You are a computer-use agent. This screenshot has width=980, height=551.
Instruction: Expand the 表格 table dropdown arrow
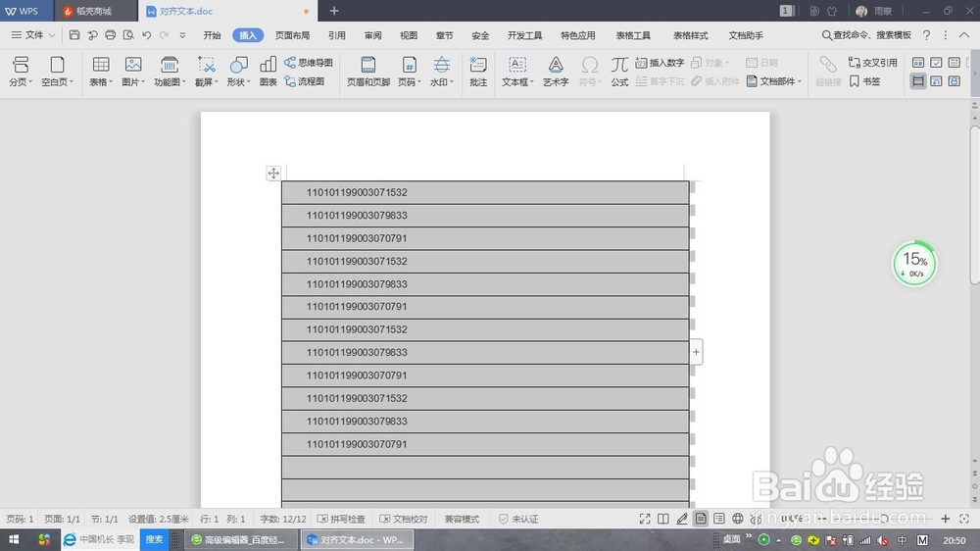tap(111, 82)
